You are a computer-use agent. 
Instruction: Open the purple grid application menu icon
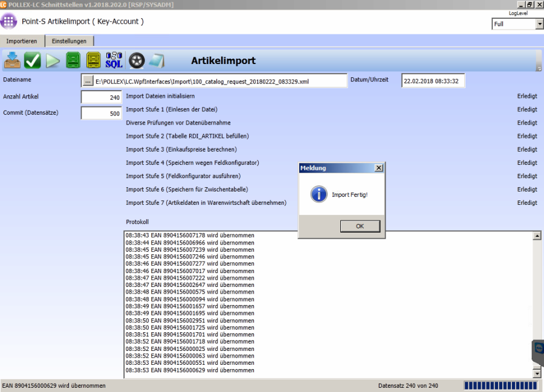tap(9, 22)
